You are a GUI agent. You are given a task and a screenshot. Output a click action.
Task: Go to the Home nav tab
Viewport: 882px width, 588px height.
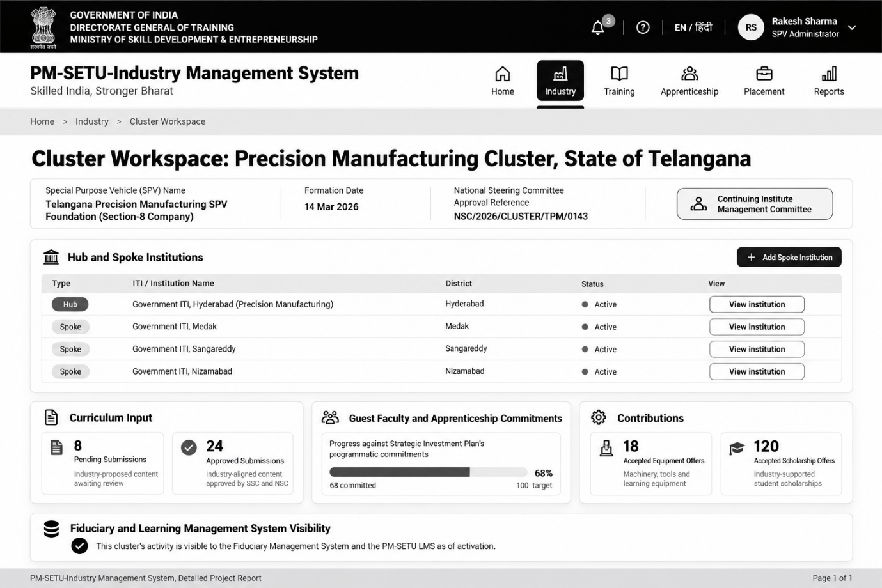coord(503,81)
